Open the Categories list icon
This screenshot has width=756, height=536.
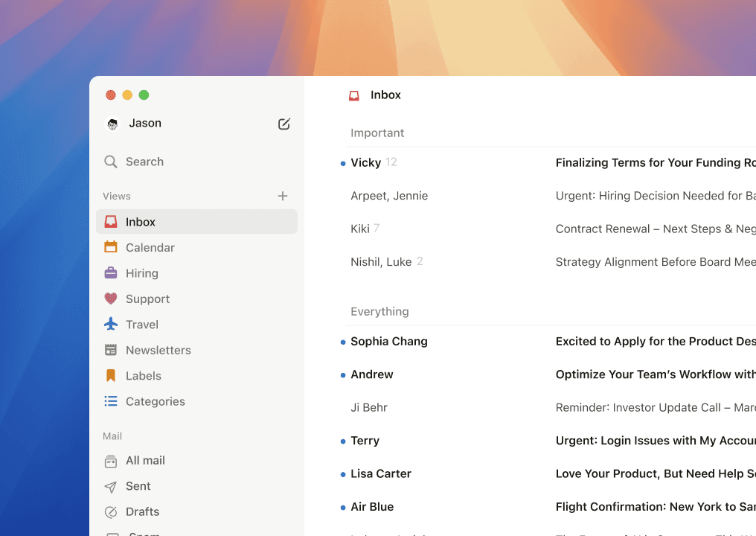(111, 401)
